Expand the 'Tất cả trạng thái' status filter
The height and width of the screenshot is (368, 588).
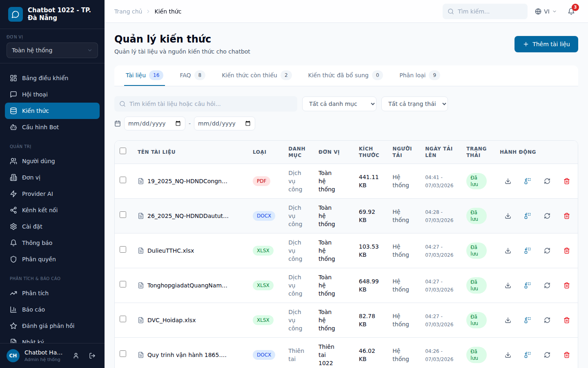[414, 104]
